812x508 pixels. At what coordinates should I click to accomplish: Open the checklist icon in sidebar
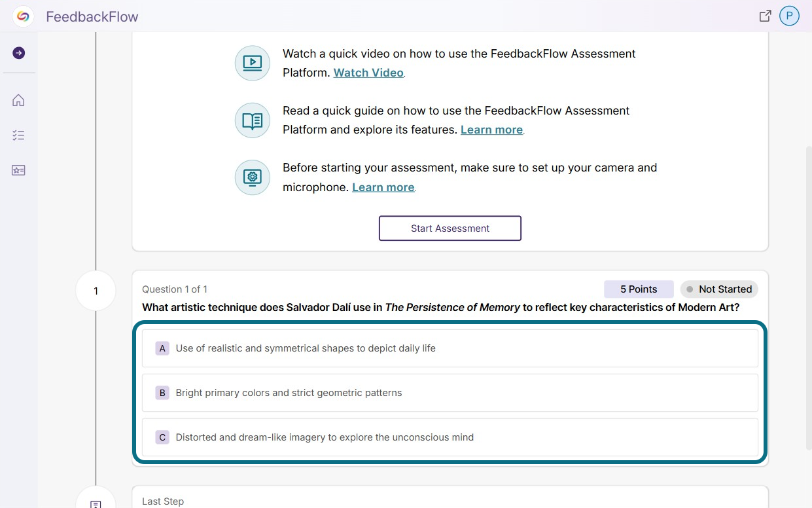(x=18, y=136)
